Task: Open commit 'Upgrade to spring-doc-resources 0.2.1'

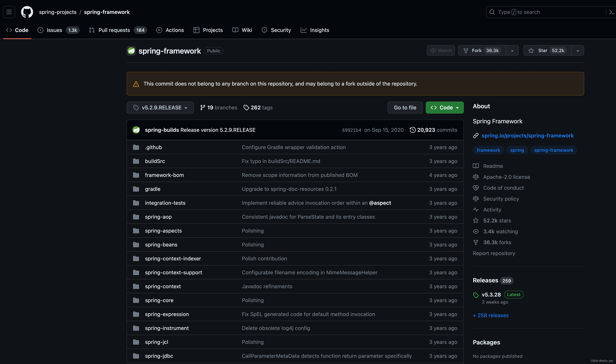Action: 289,189
